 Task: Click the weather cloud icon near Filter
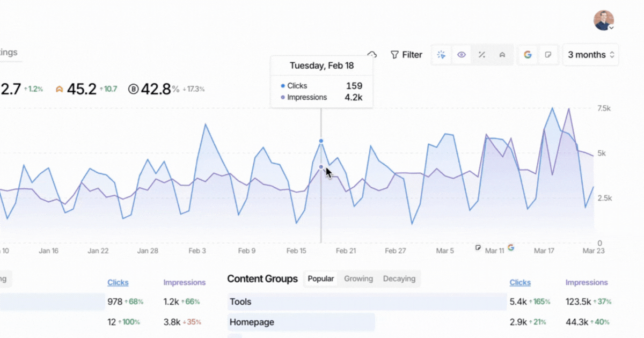tap(372, 54)
